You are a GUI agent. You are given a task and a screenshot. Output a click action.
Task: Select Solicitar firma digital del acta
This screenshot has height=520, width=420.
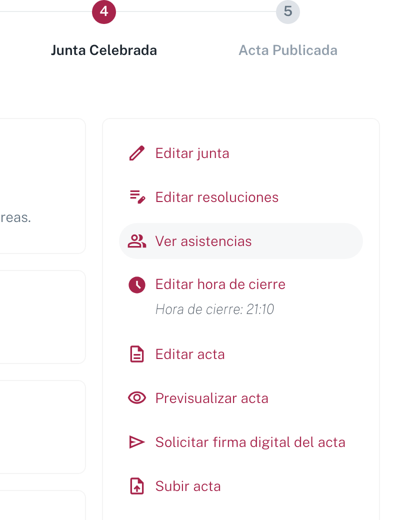point(250,442)
